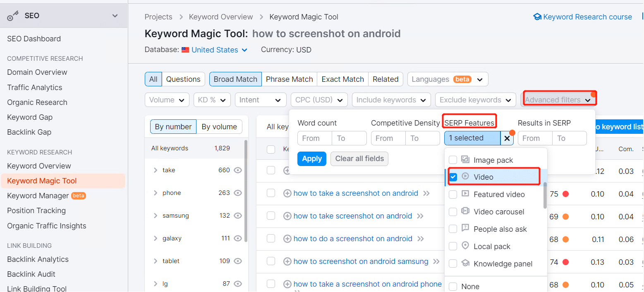Enable the Featured video checkbox

(x=453, y=195)
